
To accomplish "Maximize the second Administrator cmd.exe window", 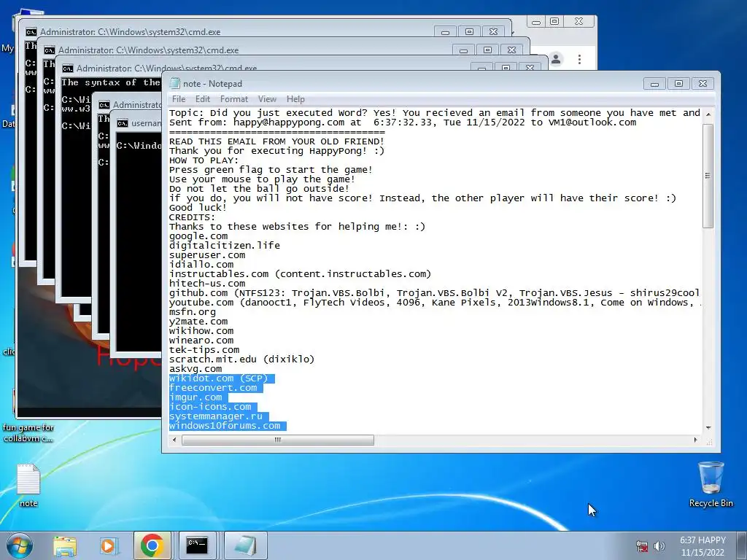I will point(487,50).
